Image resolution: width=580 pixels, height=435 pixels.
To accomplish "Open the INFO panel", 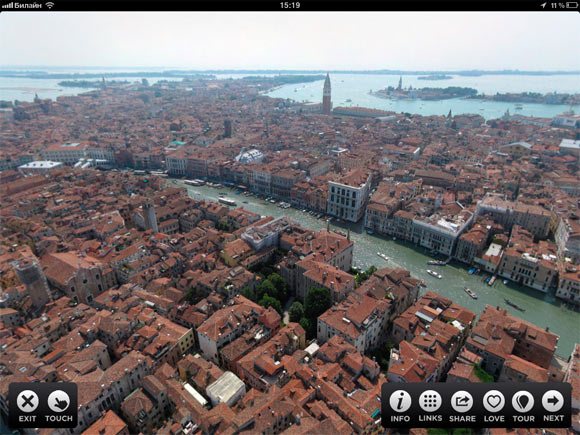I will coord(400,401).
